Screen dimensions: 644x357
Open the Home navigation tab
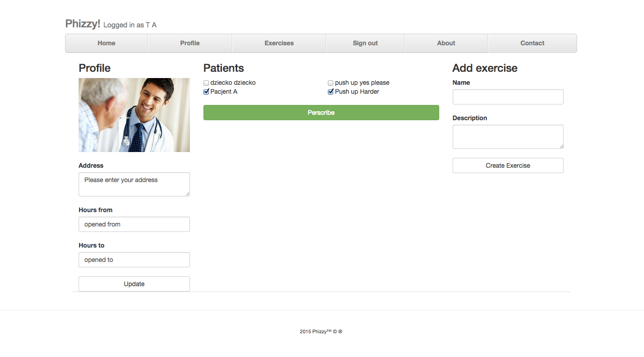tap(106, 43)
